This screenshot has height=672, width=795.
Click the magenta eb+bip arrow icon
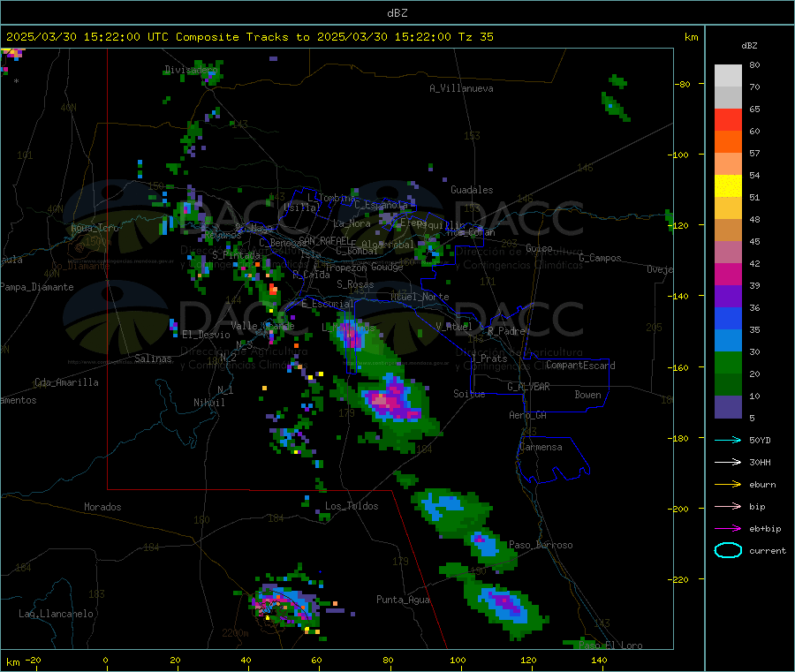pyautogui.click(x=728, y=529)
